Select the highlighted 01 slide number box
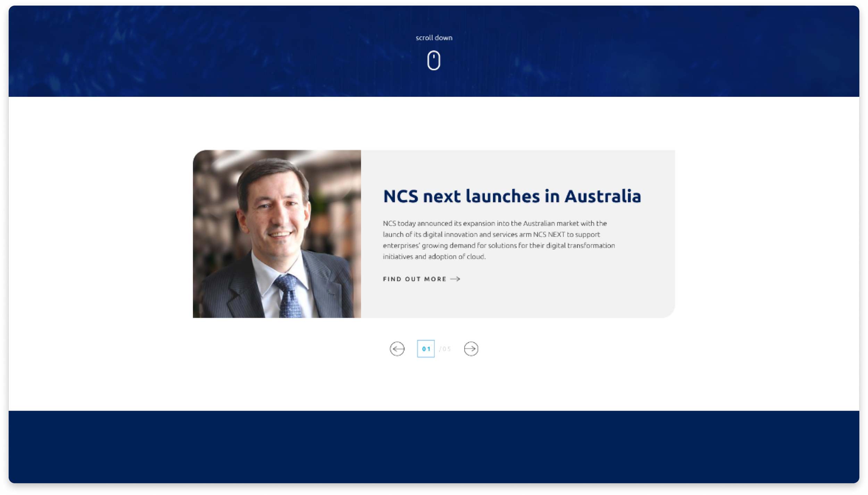 (x=426, y=349)
